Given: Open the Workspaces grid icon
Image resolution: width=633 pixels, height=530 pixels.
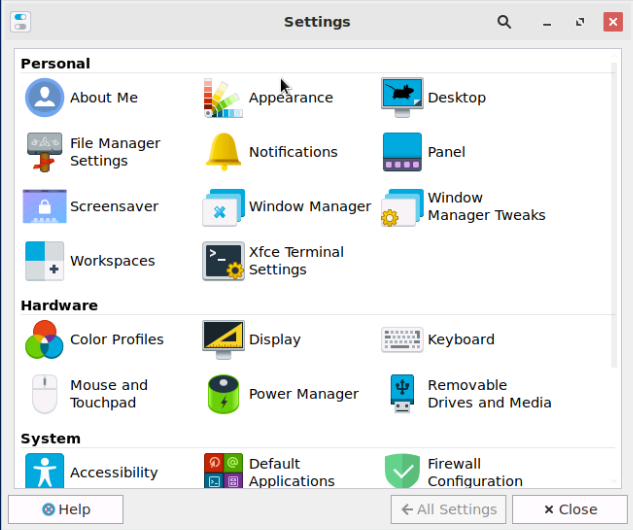Looking at the screenshot, I should click(44, 261).
